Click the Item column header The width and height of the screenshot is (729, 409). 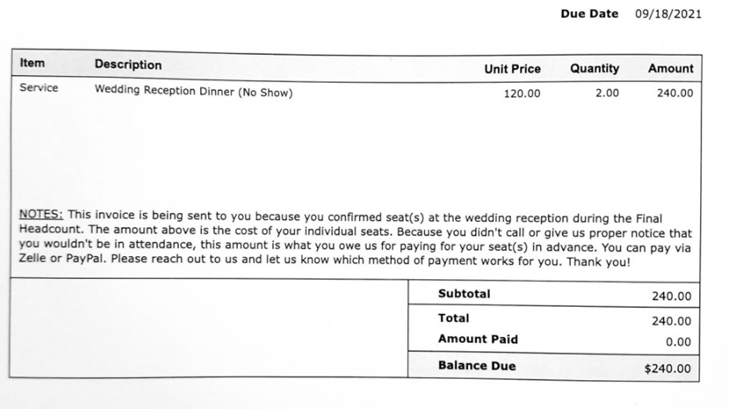tap(33, 63)
